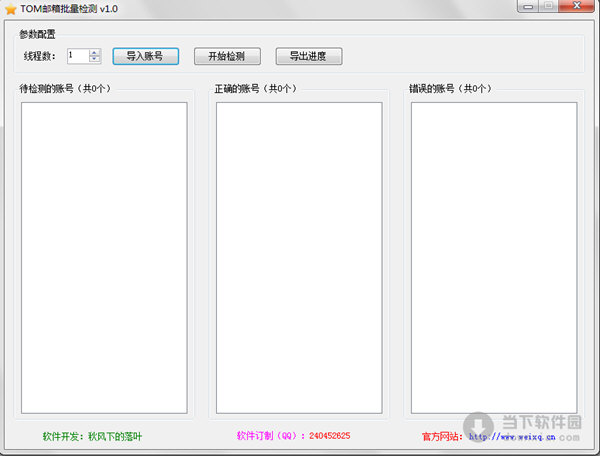Click the 参数配置 group label
This screenshot has height=456, width=600.
(x=38, y=34)
